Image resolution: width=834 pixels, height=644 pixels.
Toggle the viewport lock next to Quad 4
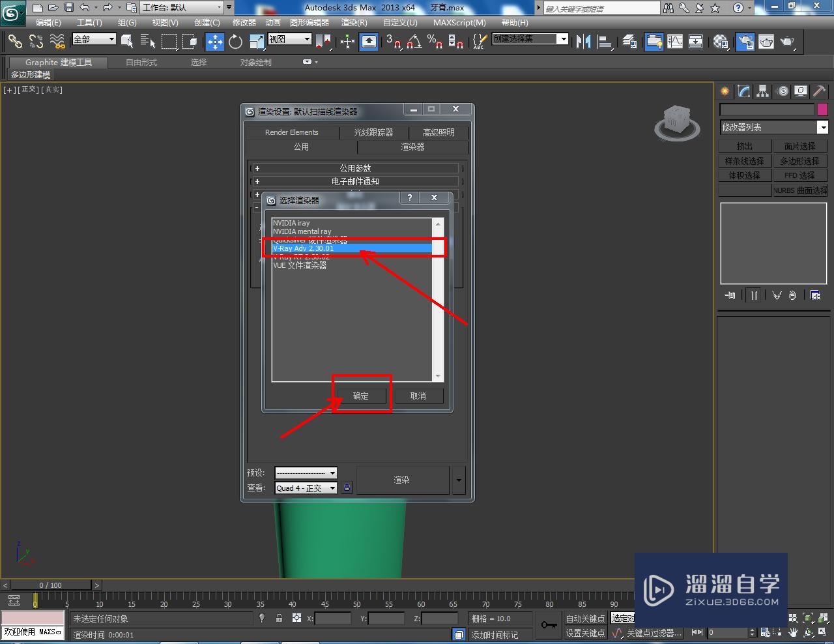click(x=347, y=488)
